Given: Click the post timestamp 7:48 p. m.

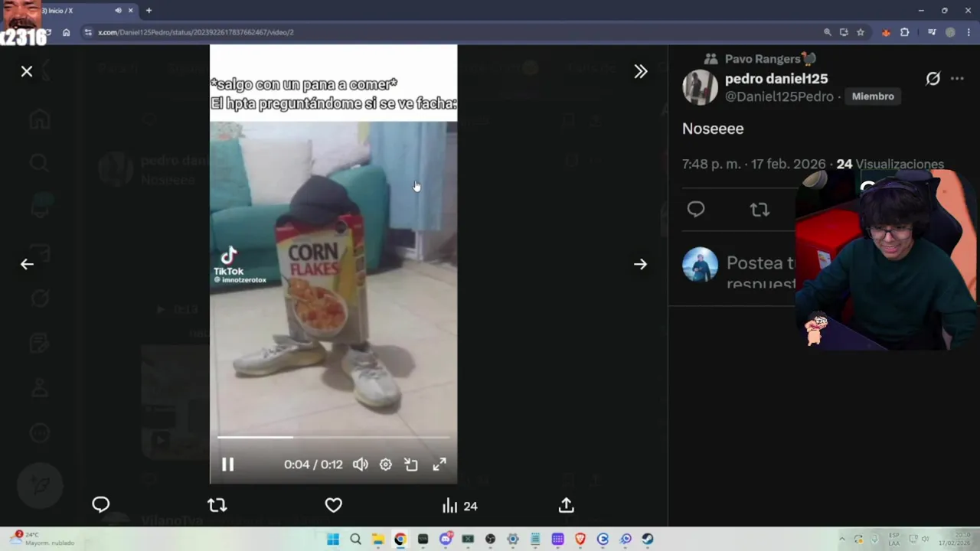Looking at the screenshot, I should pos(711,165).
